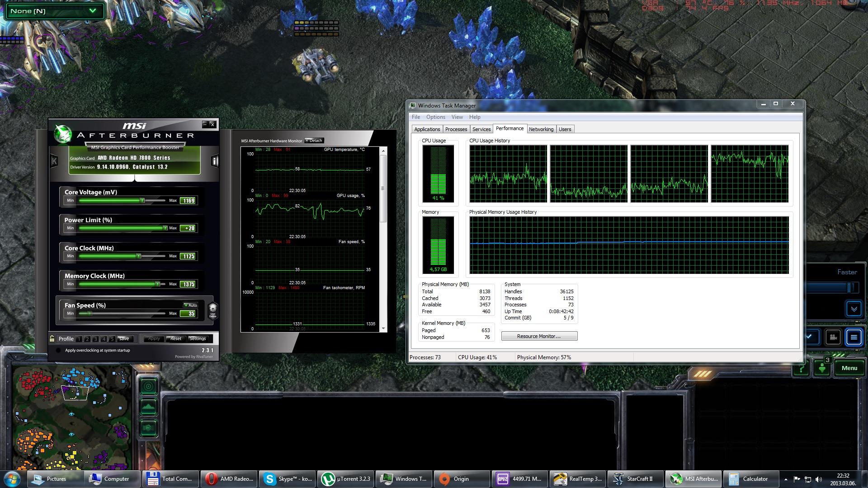Open the StarCraft Menu button
This screenshot has width=868, height=488.
(849, 368)
